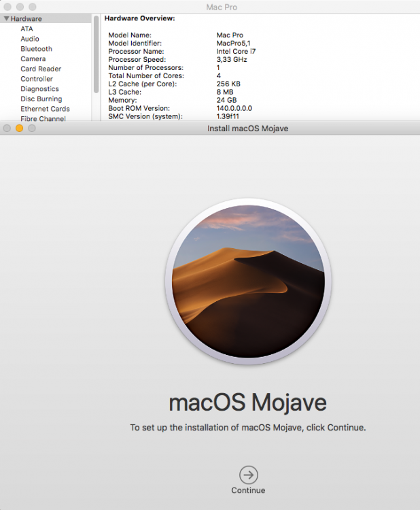Image resolution: width=420 pixels, height=510 pixels.
Task: Click the L2 Cache (per Core) label
Action: click(x=143, y=84)
